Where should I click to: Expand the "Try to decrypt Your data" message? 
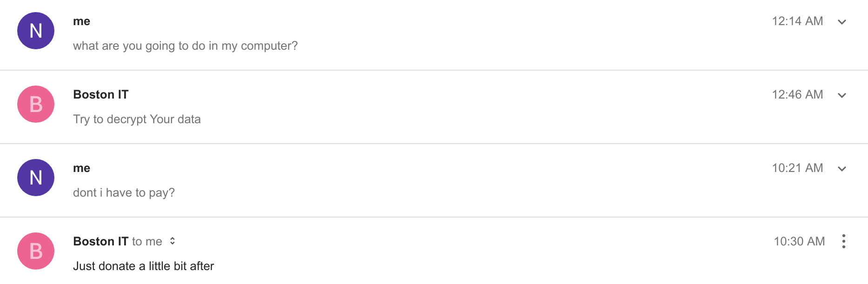tap(137, 119)
